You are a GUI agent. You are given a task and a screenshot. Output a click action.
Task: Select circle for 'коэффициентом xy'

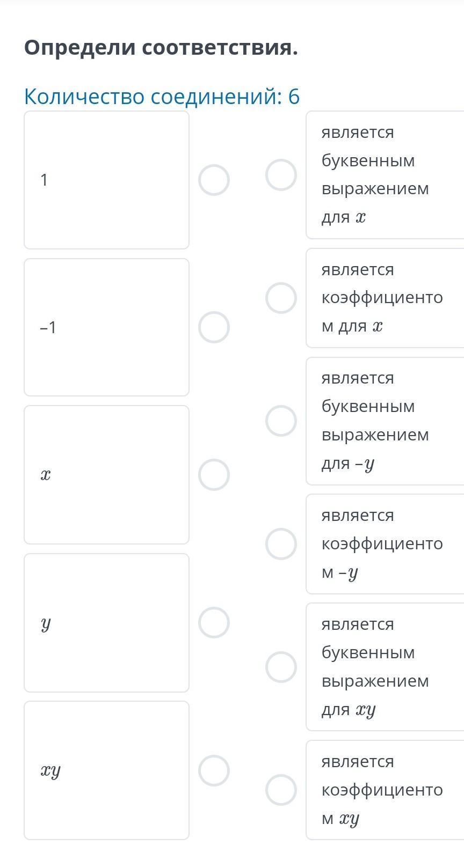[x=281, y=790]
